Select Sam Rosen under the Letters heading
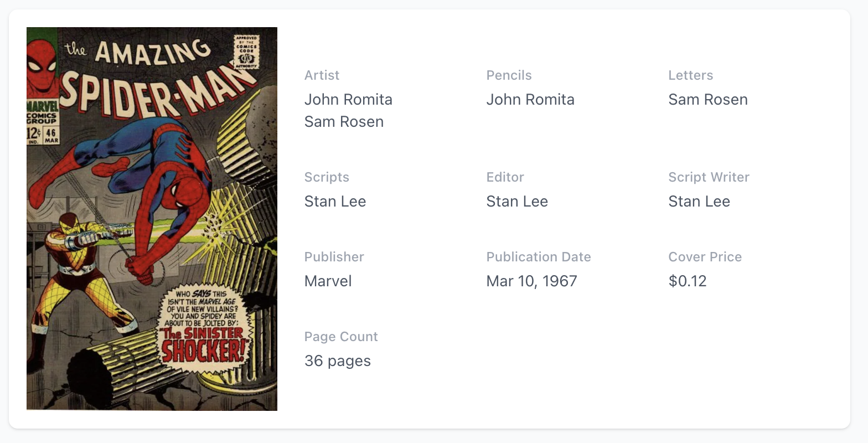Viewport: 868px width, 443px height. 707,100
